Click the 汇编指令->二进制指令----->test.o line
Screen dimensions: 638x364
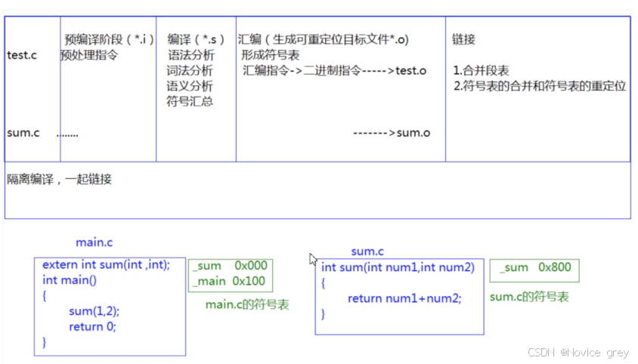pos(334,70)
